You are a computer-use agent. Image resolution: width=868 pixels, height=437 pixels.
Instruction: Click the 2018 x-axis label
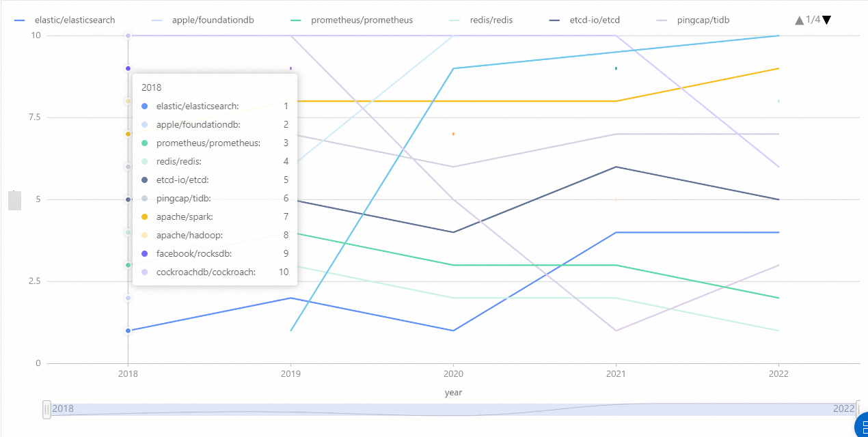click(x=128, y=373)
